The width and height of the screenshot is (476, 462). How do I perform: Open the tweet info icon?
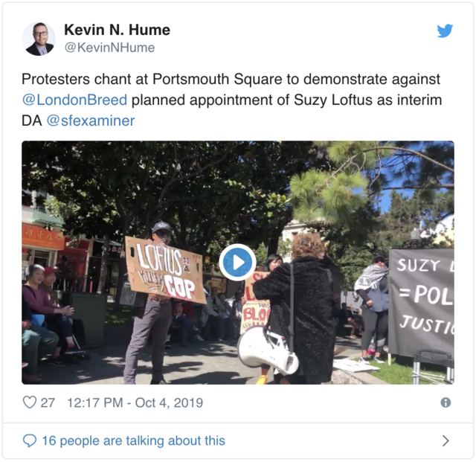coord(446,402)
